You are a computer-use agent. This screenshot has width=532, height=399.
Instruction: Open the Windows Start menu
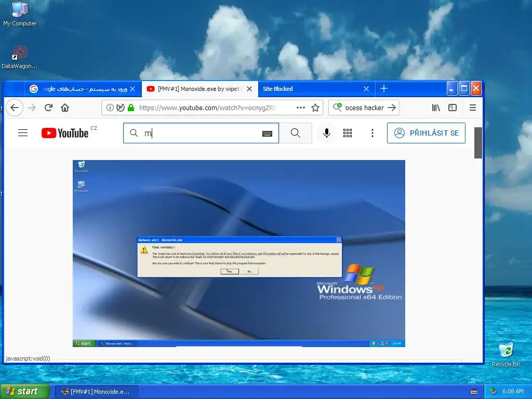[x=25, y=392]
